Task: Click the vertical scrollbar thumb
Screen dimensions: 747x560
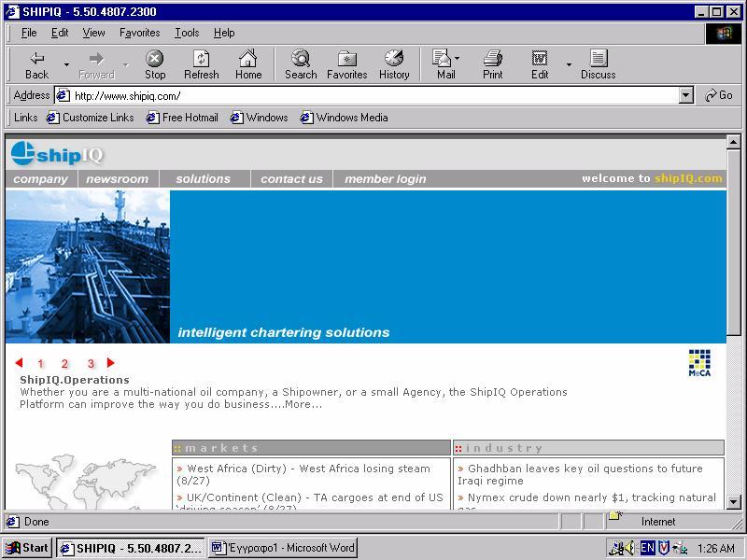Action: [x=733, y=242]
